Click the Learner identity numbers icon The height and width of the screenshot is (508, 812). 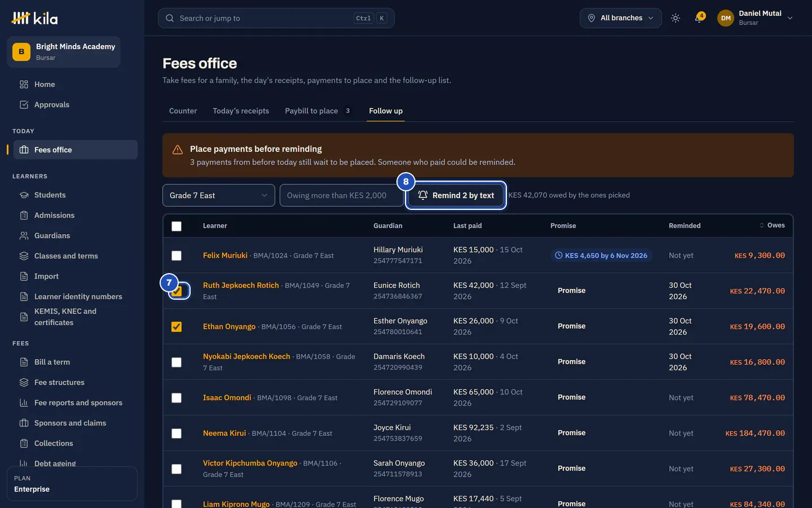(24, 296)
